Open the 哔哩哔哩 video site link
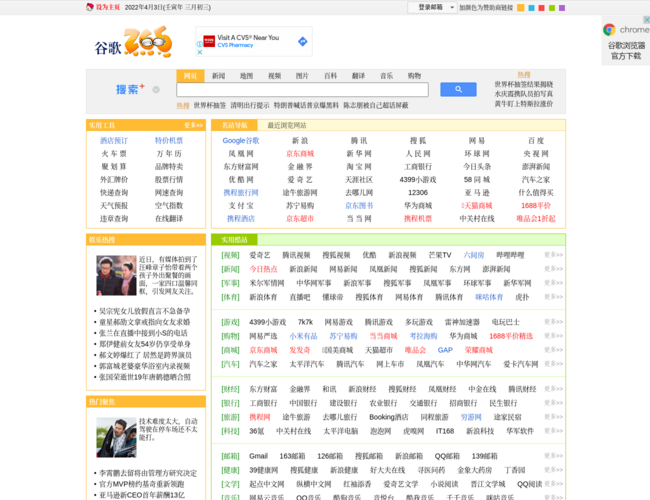The height and width of the screenshot is (500, 650). 510,255
